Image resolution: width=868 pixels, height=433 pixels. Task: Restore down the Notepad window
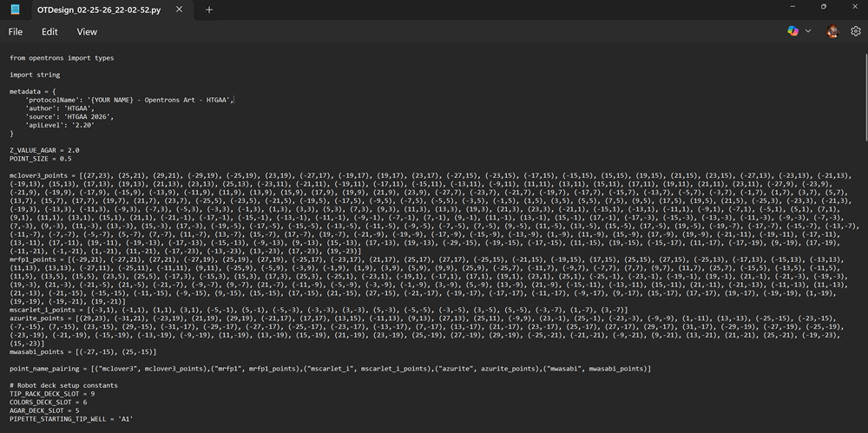click(823, 8)
